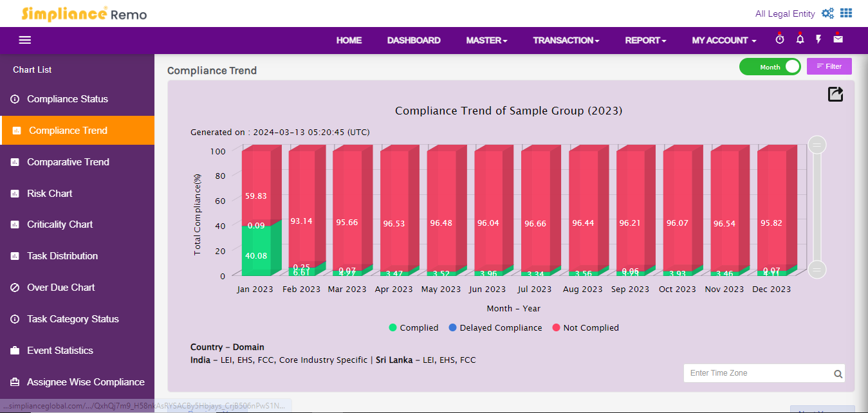The height and width of the screenshot is (413, 868).
Task: Select the Not Complied legend item
Action: (584, 327)
